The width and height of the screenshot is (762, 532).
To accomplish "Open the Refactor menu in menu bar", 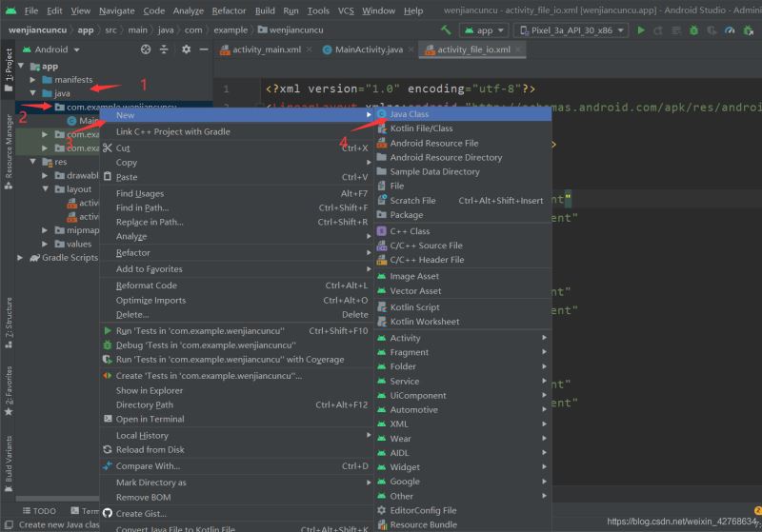I will (x=229, y=10).
